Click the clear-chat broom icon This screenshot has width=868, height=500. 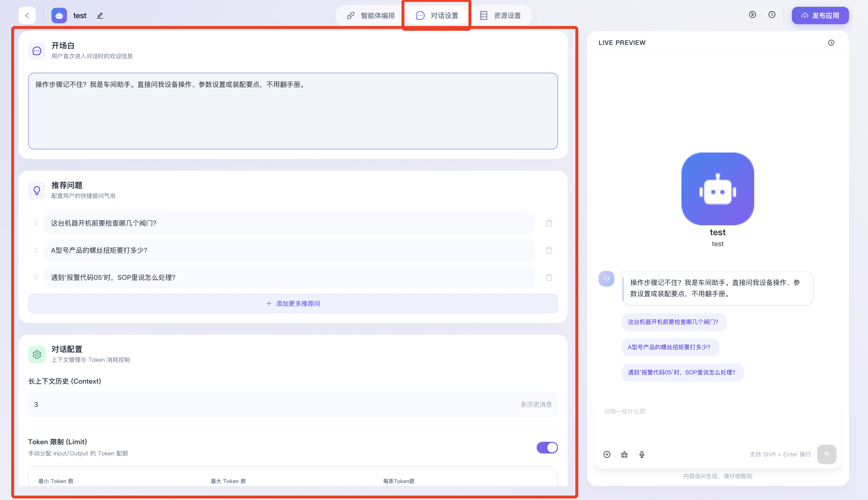624,454
